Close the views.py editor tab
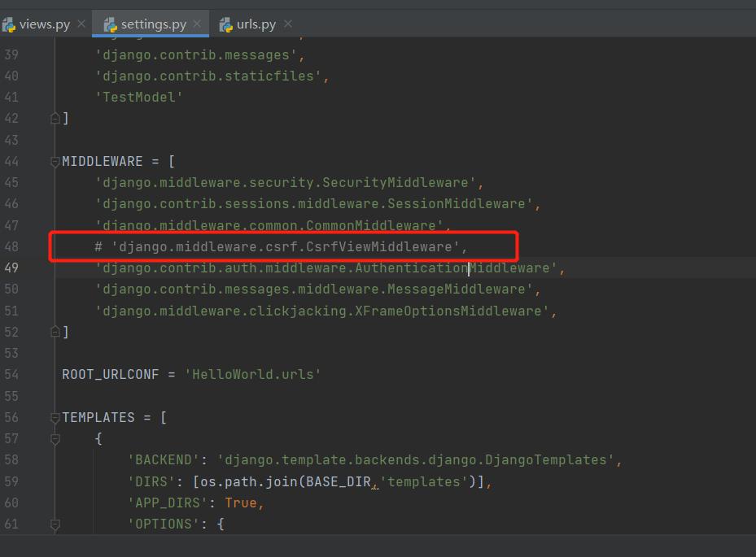Screen dimensions: 756x557 (x=81, y=24)
